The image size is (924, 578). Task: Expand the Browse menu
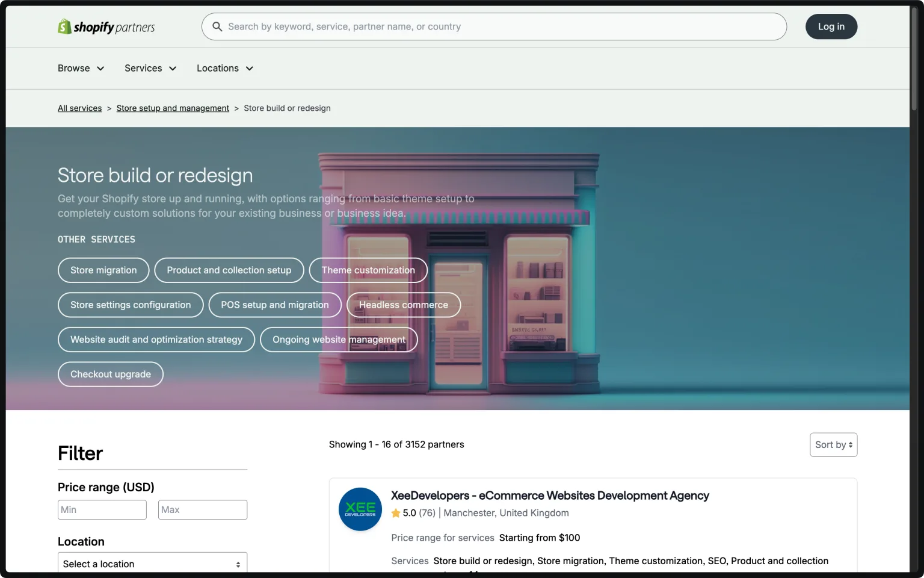click(x=81, y=68)
